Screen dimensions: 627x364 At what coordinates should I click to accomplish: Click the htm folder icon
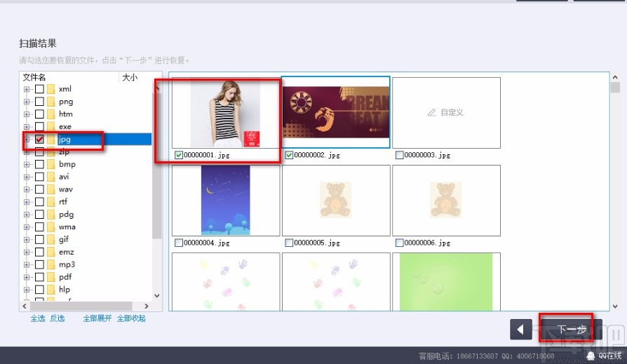tap(50, 114)
